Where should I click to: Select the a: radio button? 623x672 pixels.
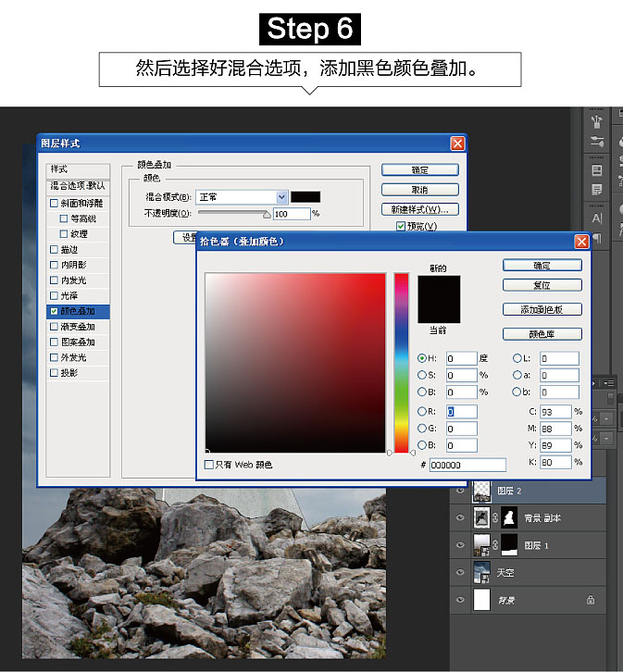tap(517, 375)
